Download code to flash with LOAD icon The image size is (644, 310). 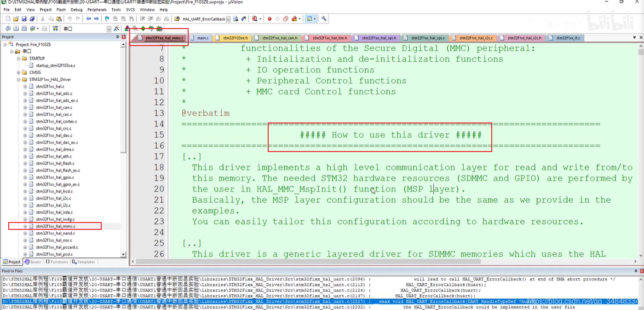[x=56, y=29]
